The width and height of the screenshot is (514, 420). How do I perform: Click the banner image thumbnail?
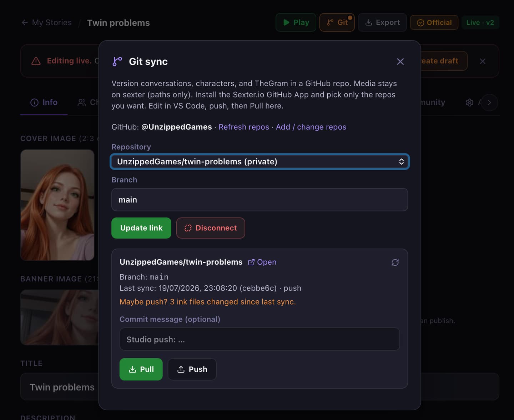click(60, 317)
